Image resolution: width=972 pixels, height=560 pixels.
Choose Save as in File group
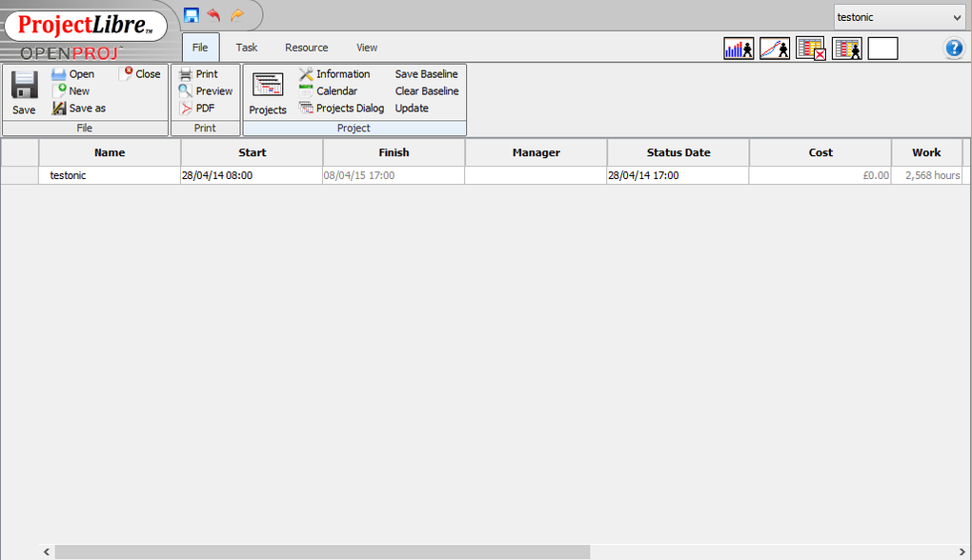coord(79,108)
